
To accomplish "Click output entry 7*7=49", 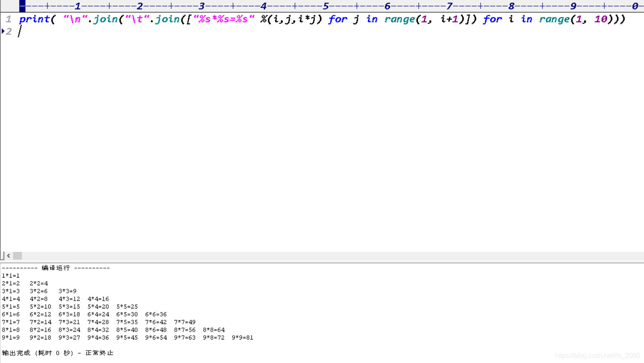I will [x=185, y=322].
